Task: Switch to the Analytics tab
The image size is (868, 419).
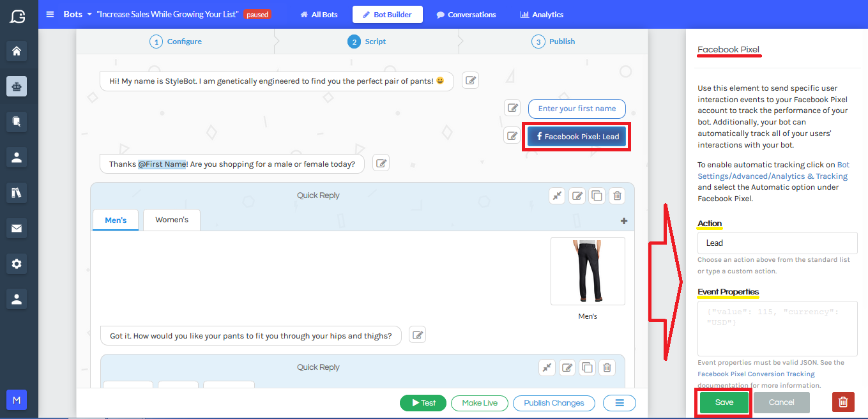Action: pyautogui.click(x=542, y=14)
